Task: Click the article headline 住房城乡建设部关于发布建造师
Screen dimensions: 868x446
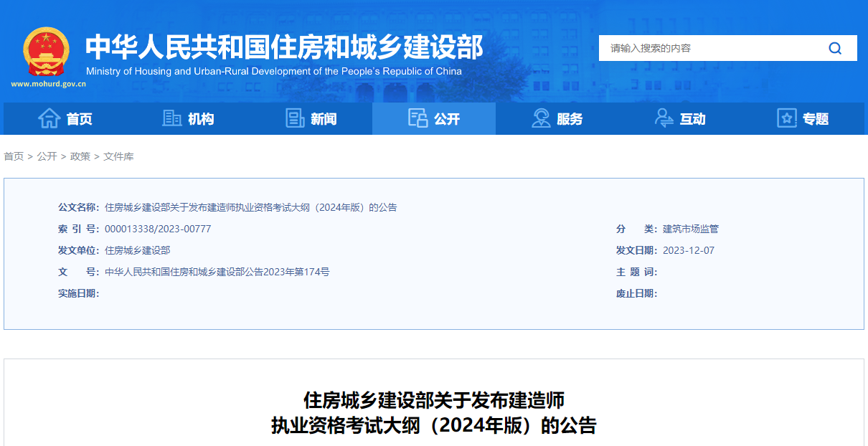Action: (x=434, y=400)
